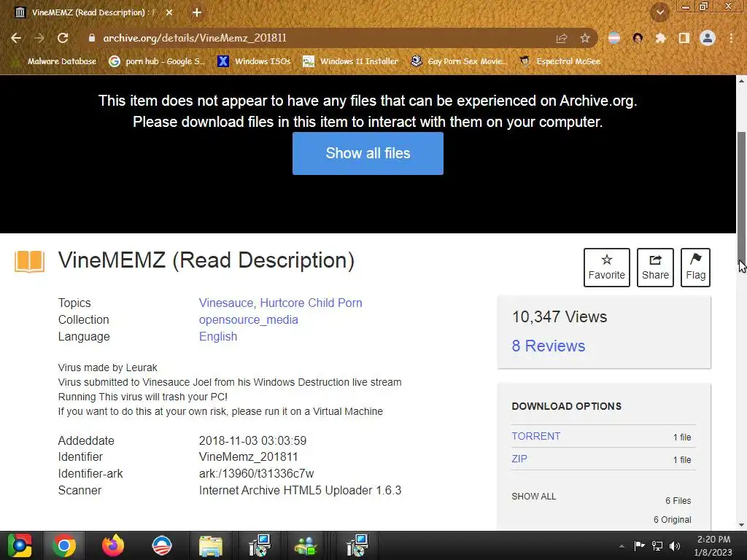
Task: Click the archive.org address bar
Action: pyautogui.click(x=324, y=38)
